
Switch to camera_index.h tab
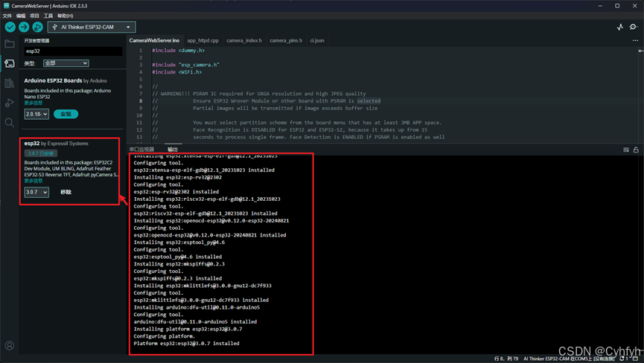(244, 41)
